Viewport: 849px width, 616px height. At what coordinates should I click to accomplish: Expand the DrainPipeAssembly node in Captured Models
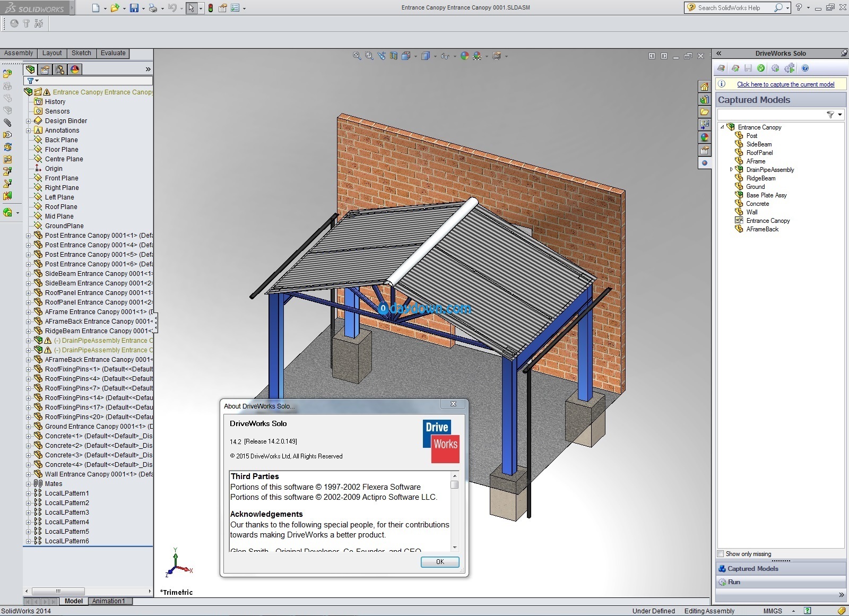(731, 170)
